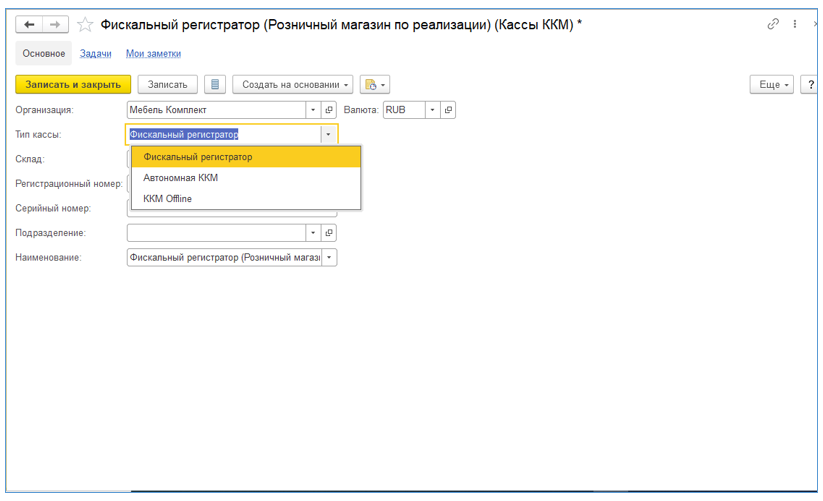
Task: Click the forward navigation arrow
Action: pyautogui.click(x=56, y=24)
